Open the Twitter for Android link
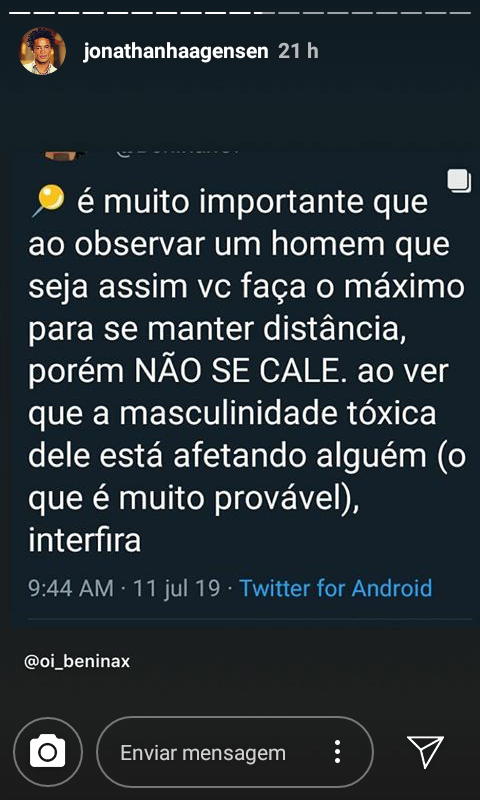Viewport: 480px width, 800px height. [336, 588]
